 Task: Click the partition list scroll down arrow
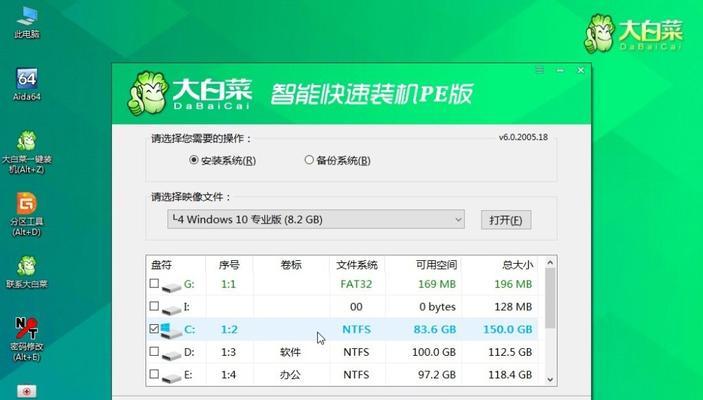tap(551, 380)
